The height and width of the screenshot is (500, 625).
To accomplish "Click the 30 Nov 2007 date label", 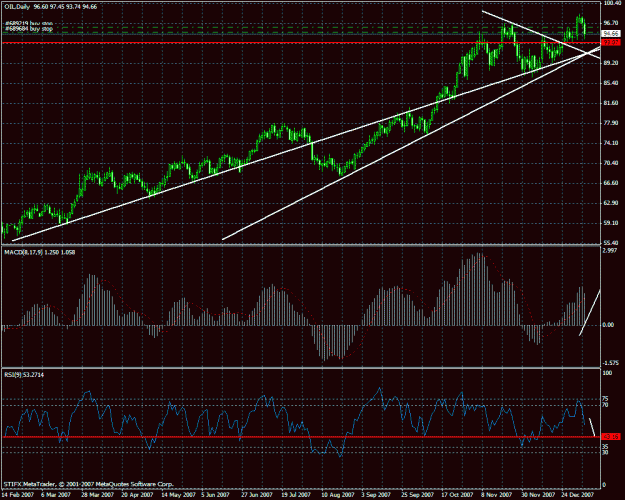I will 538,494.
